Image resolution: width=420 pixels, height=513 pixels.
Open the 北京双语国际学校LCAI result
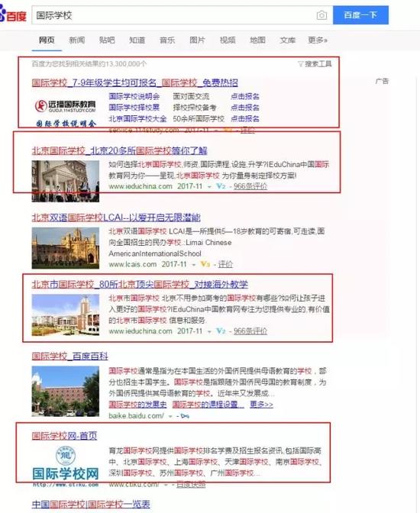coord(116,218)
